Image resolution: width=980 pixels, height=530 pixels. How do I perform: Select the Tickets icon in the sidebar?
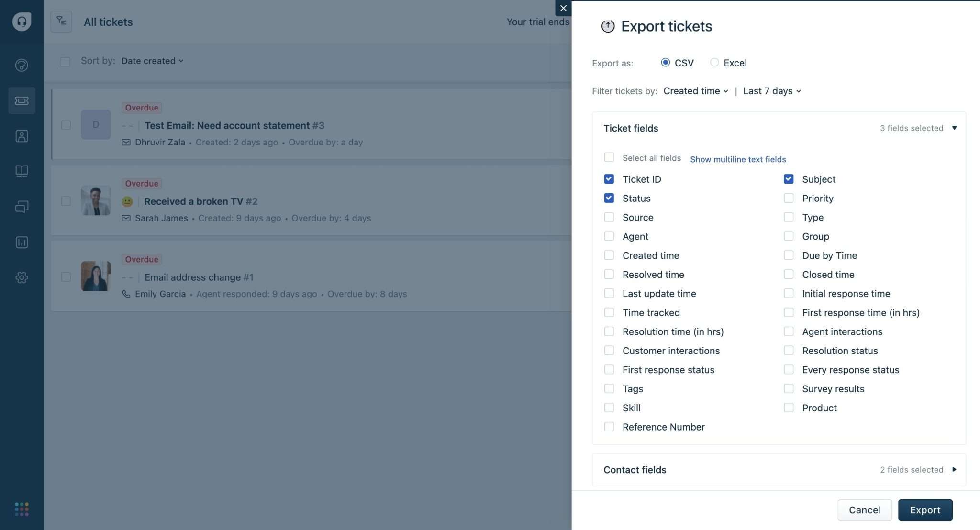click(x=22, y=100)
